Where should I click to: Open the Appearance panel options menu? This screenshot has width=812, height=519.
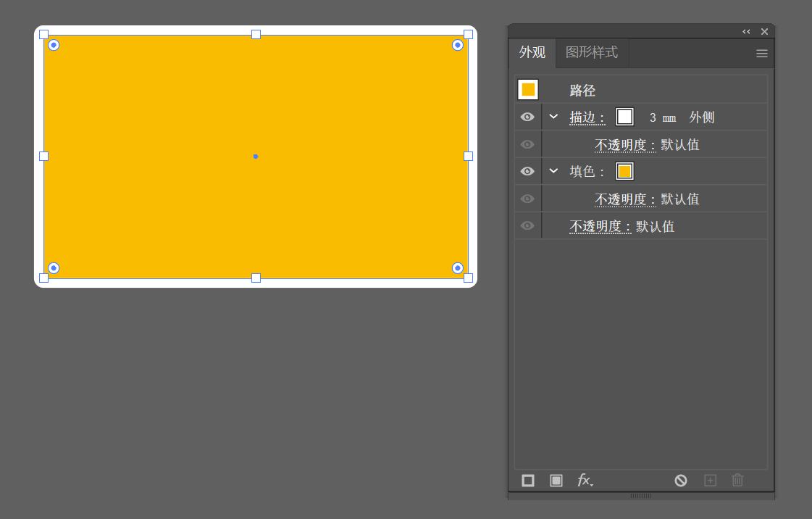[x=761, y=54]
